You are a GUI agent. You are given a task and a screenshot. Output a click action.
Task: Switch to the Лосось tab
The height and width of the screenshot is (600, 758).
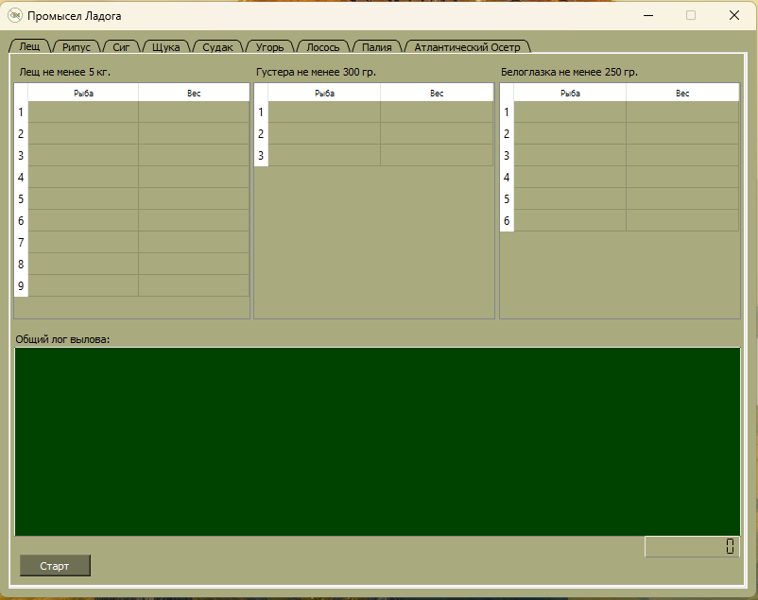point(323,47)
